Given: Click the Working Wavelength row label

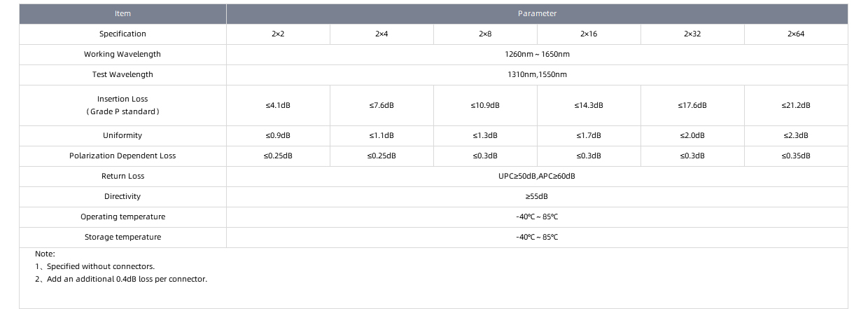Looking at the screenshot, I should [x=122, y=55].
